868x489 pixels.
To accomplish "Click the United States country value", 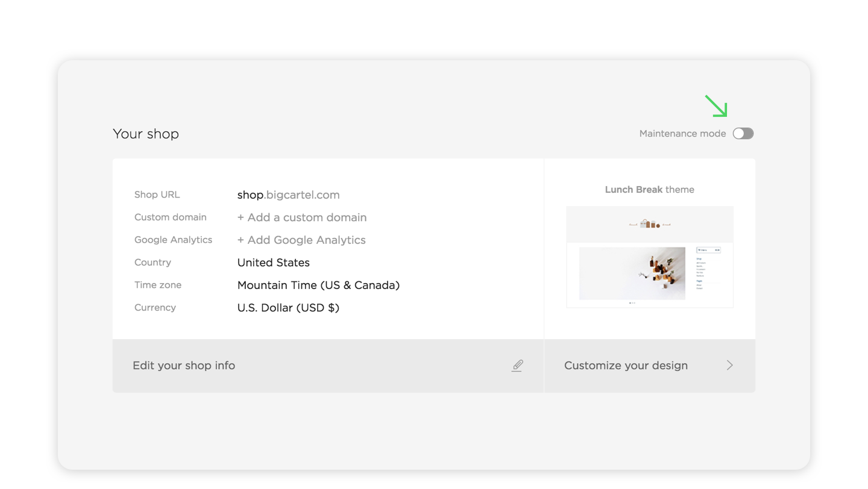I will (x=274, y=263).
